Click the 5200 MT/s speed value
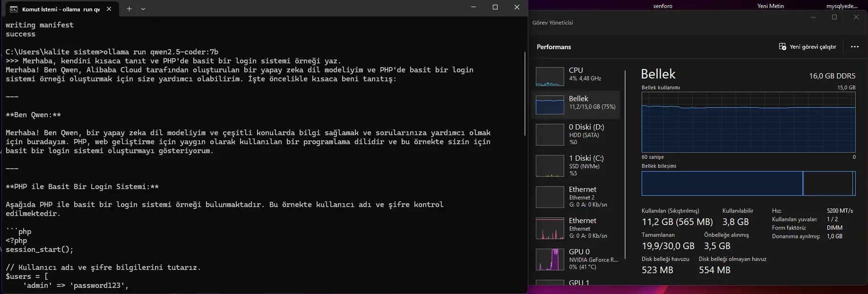The width and height of the screenshot is (868, 294). [x=841, y=211]
